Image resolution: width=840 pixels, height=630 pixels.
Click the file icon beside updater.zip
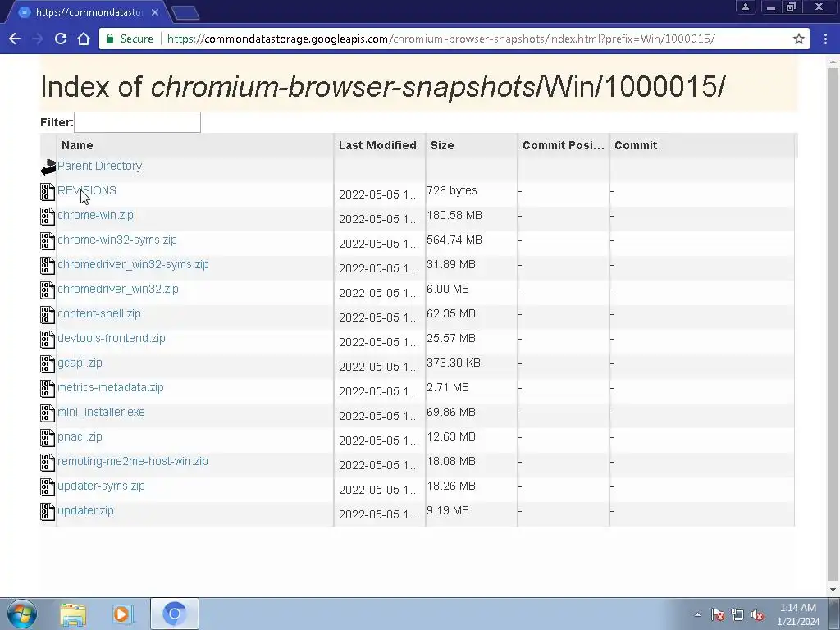(48, 512)
